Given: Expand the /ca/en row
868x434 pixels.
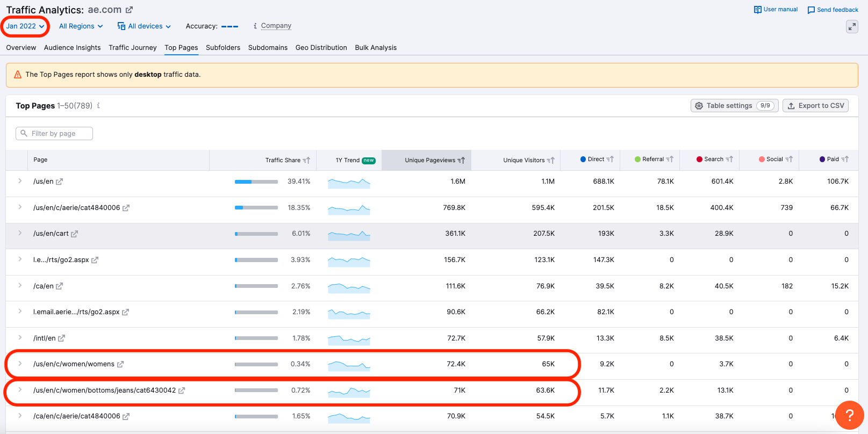Looking at the screenshot, I should point(20,285).
